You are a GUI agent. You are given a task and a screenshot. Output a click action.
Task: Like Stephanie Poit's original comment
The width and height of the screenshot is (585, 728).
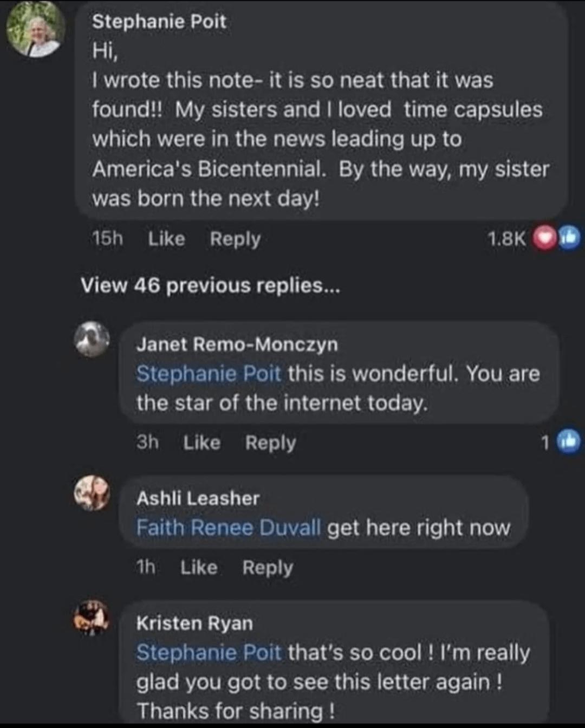pyautogui.click(x=166, y=238)
